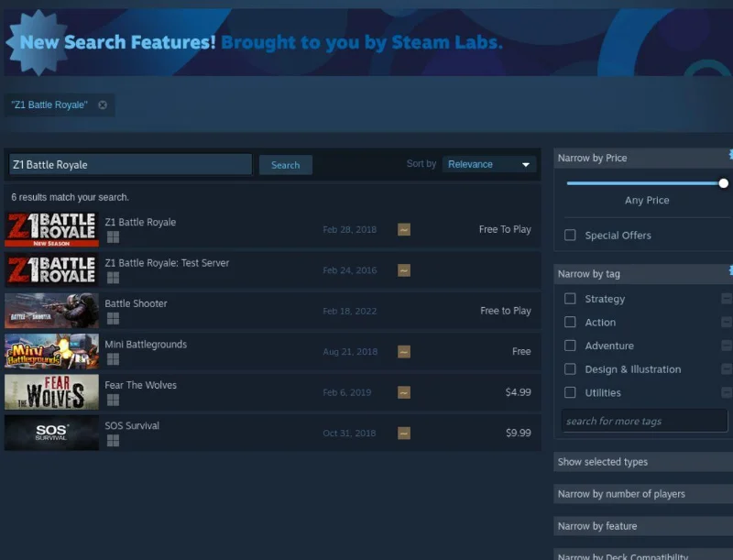Collapse the Narrow by Price header
Viewport: 733px width, 560px height.
(x=643, y=158)
